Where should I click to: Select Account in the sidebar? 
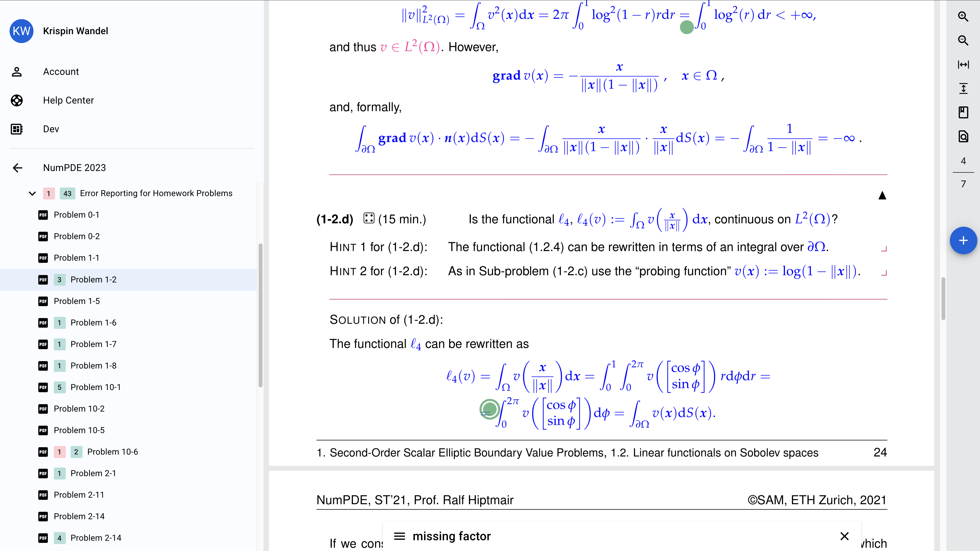click(61, 72)
